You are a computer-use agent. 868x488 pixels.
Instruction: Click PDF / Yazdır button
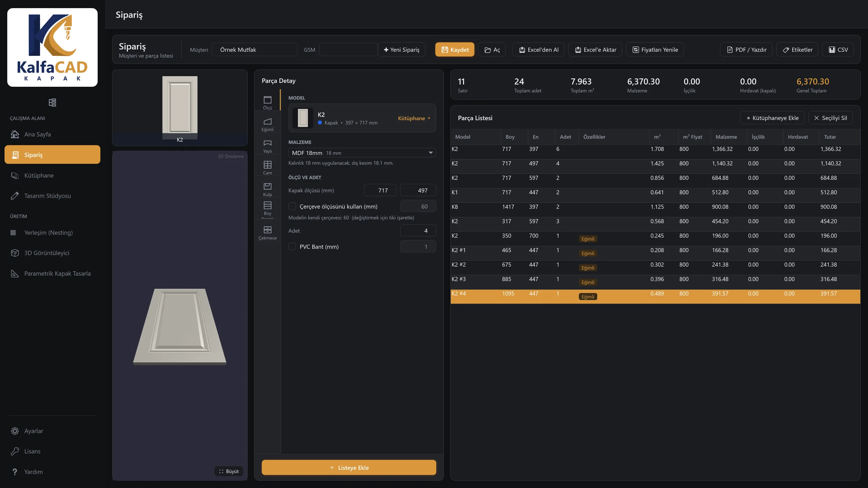pos(746,49)
